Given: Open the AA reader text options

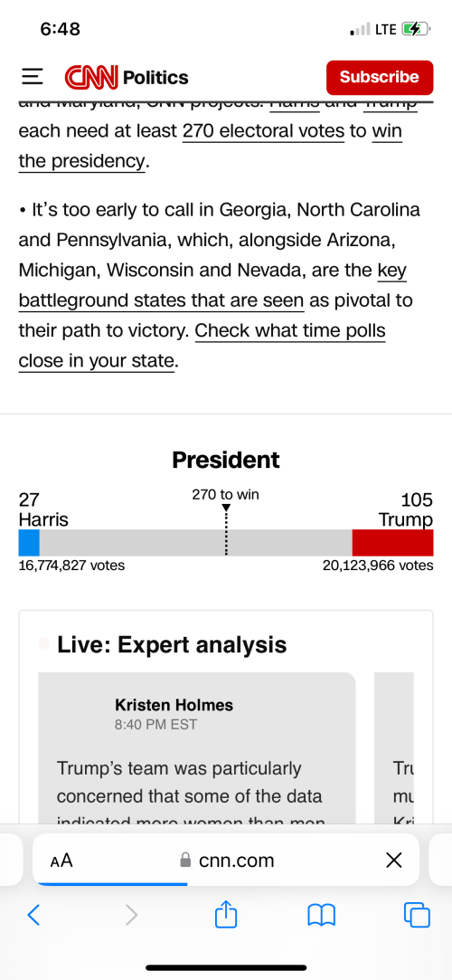Looking at the screenshot, I should tap(61, 861).
